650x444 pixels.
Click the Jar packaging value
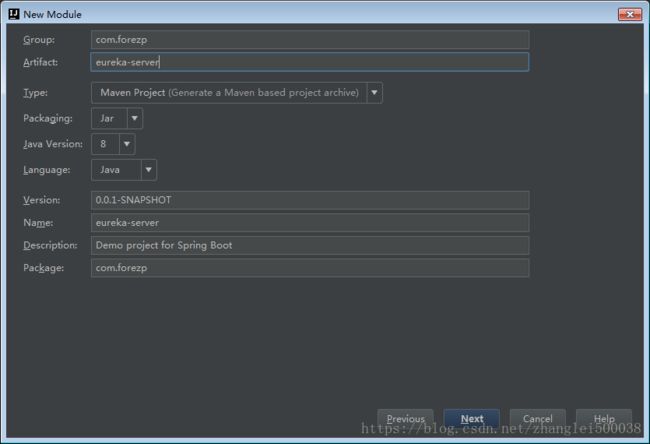click(107, 119)
